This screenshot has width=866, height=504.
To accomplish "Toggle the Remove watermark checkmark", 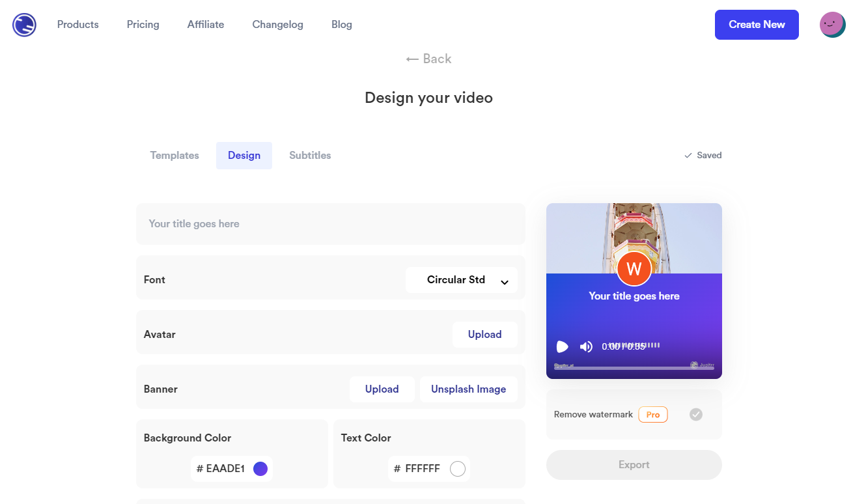I will point(696,414).
